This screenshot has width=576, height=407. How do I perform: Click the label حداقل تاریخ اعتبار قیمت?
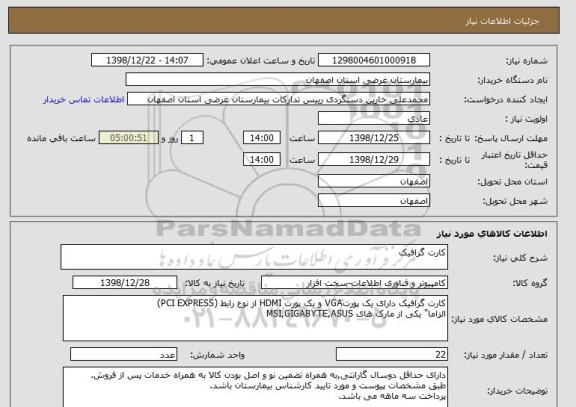514,160
